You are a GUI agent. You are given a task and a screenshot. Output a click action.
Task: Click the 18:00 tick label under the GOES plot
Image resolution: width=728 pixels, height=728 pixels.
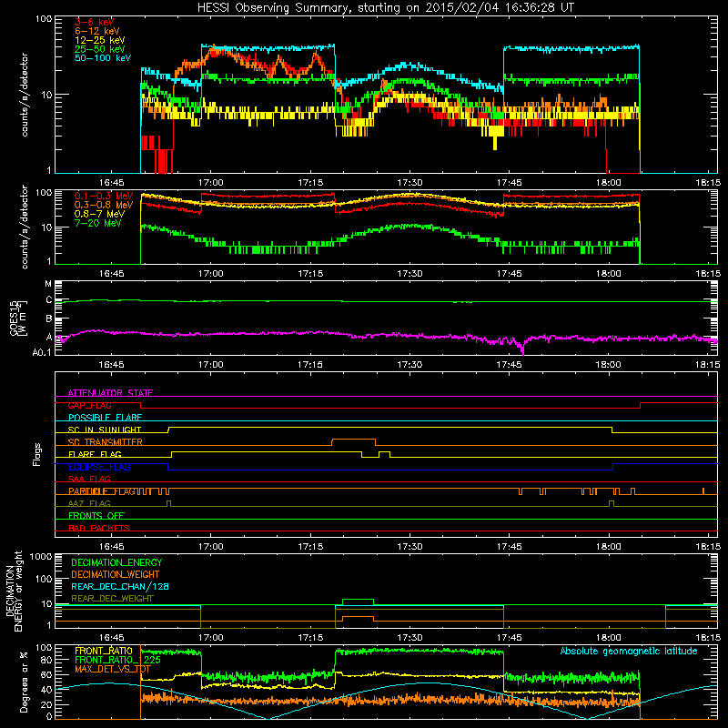point(608,365)
